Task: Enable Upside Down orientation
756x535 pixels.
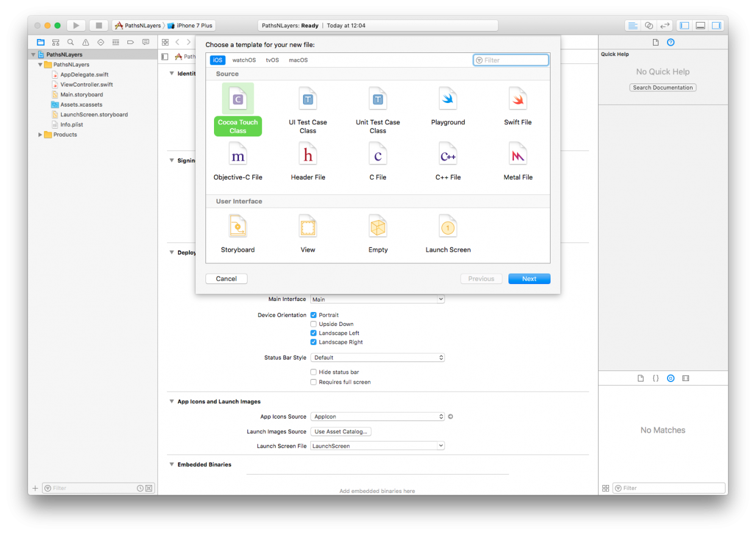Action: [313, 324]
